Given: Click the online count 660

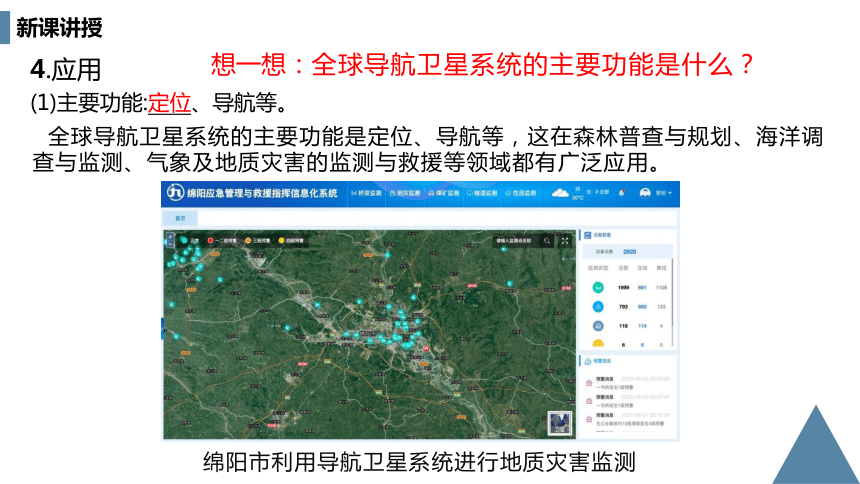Looking at the screenshot, I should pos(642,307).
